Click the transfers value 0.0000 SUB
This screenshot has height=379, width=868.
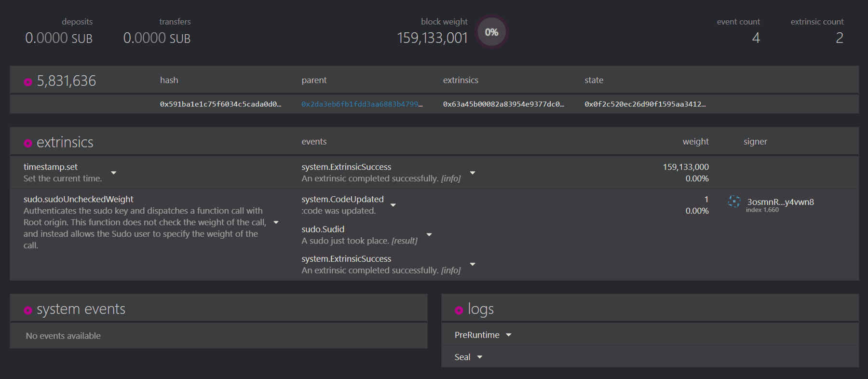(157, 38)
